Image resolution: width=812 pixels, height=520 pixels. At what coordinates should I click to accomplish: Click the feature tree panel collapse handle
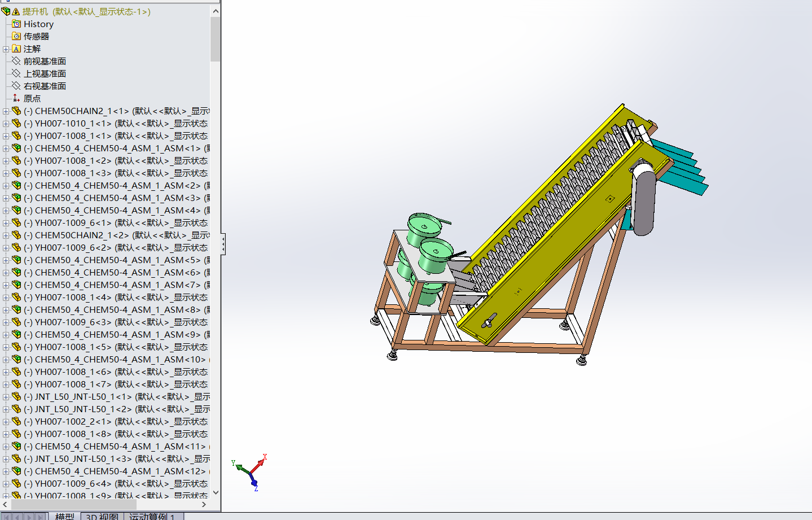223,244
